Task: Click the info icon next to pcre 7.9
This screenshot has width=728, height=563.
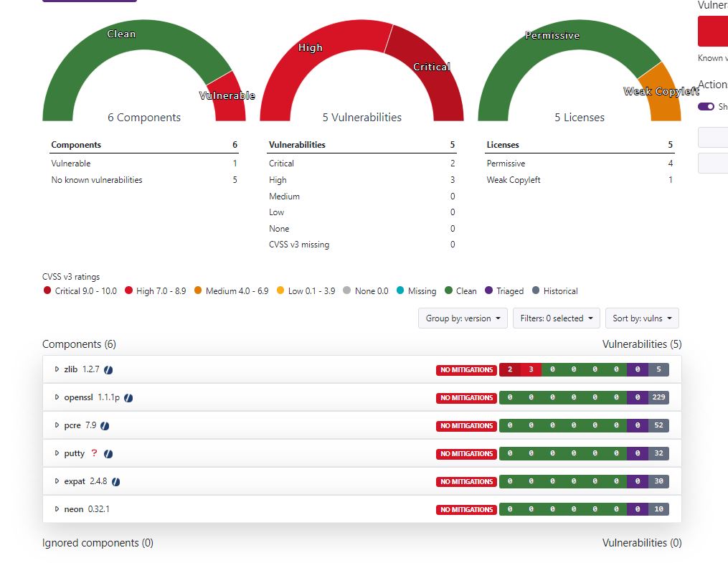Action: [105, 426]
